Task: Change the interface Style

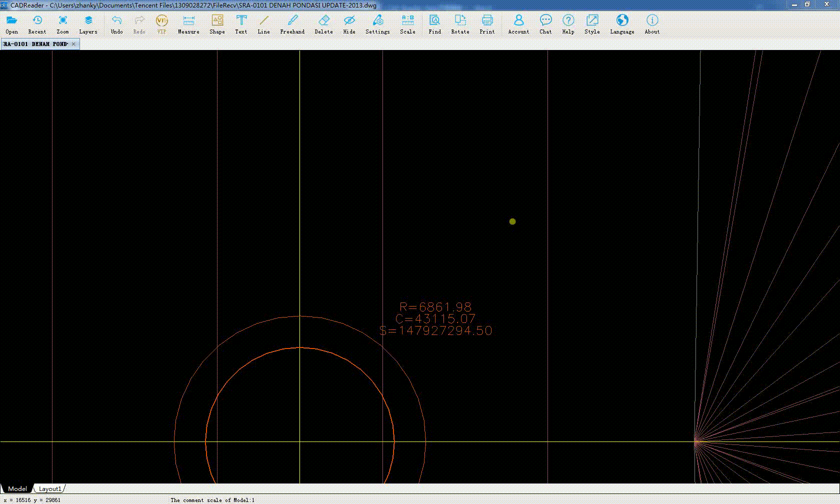Action: (592, 24)
